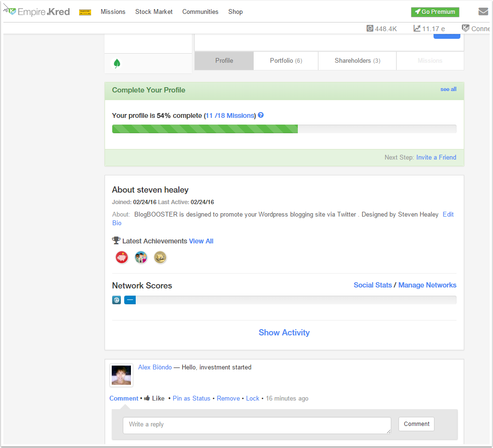Open the Manage Networks link
Screen dimensions: 493x448
tap(427, 285)
